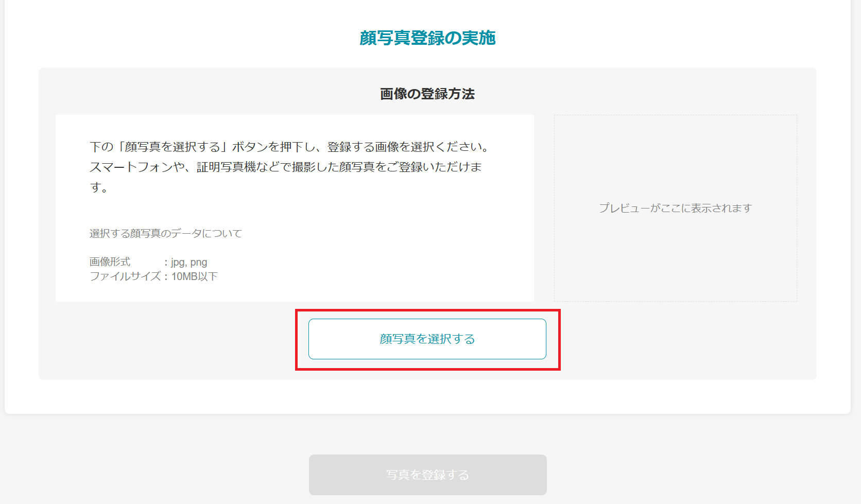Click the blue button text 顔写真を選択する

pyautogui.click(x=427, y=339)
